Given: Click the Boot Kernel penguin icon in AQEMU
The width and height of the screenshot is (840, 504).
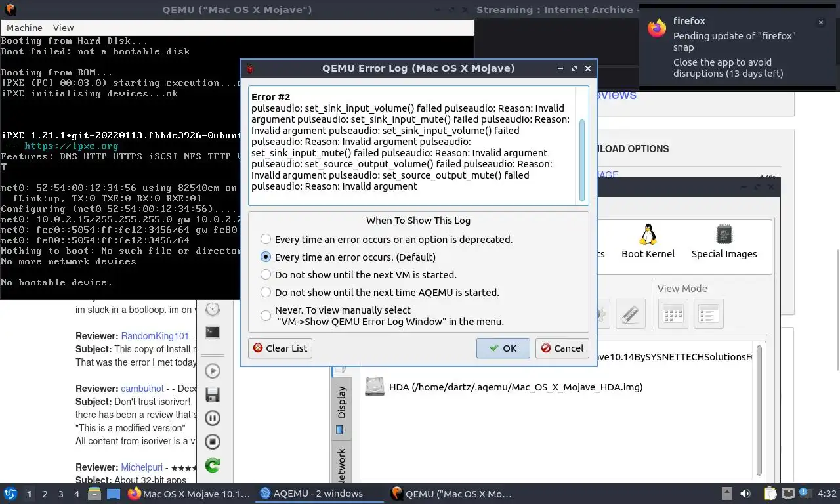Looking at the screenshot, I should coord(648,234).
